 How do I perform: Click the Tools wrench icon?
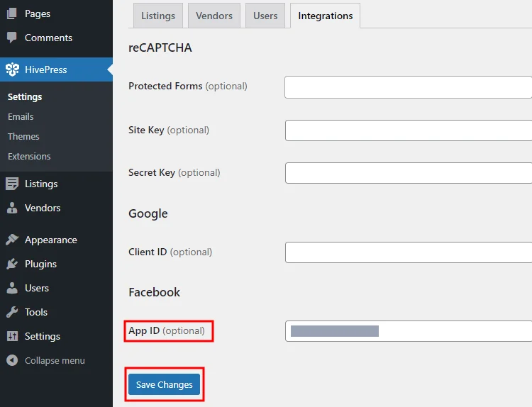[x=12, y=312]
